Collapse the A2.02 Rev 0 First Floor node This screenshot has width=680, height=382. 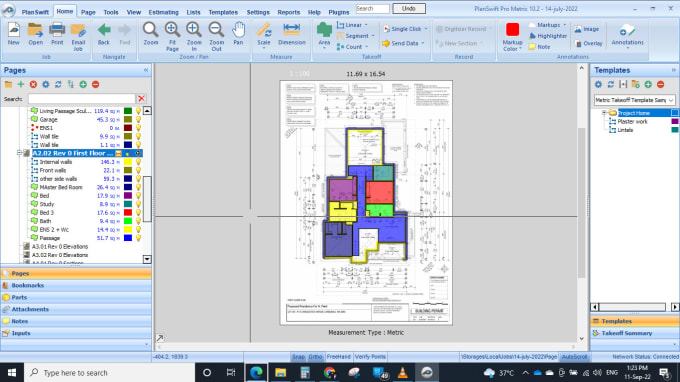pos(19,153)
